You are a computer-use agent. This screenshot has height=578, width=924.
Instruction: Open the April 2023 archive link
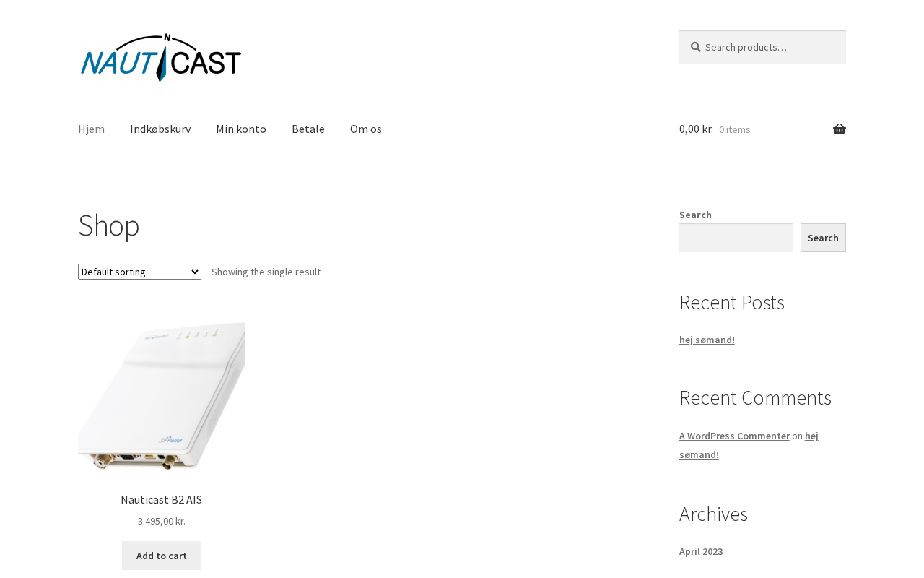(x=701, y=551)
